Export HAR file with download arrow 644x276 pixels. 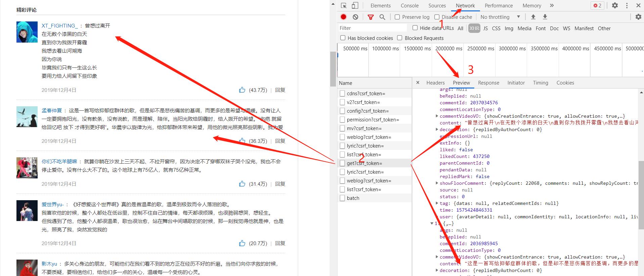coord(545,17)
